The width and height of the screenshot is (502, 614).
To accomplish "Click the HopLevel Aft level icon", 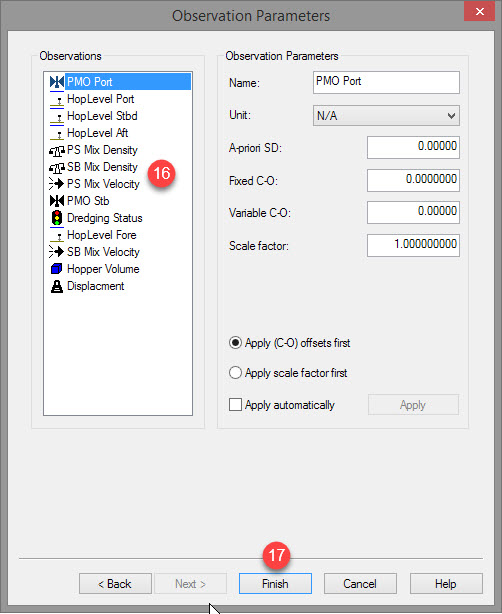I will pyautogui.click(x=57, y=134).
